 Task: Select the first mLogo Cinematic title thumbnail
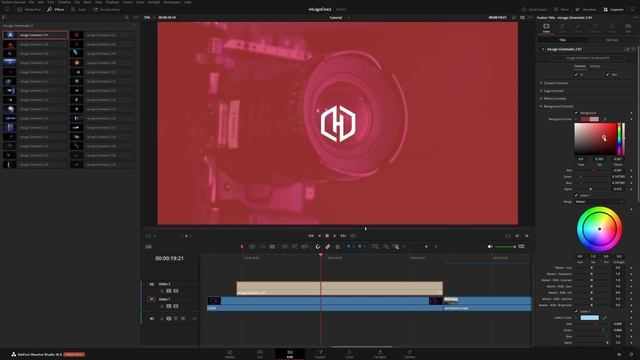click(10, 35)
